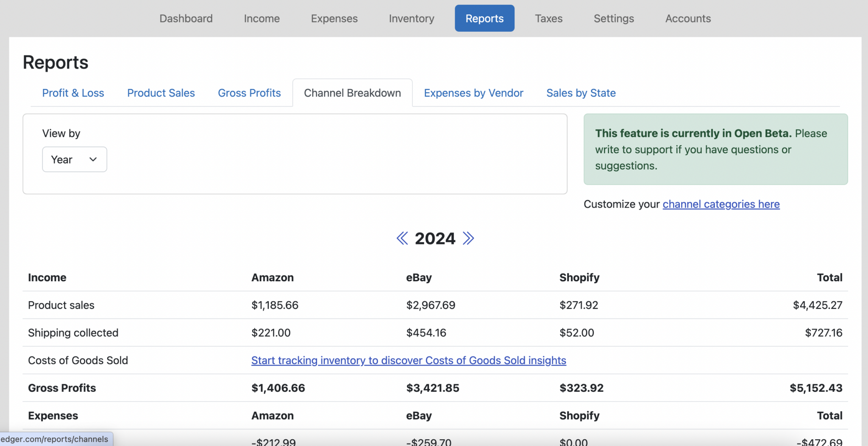
Task: View the Accounts section
Action: pyautogui.click(x=688, y=18)
